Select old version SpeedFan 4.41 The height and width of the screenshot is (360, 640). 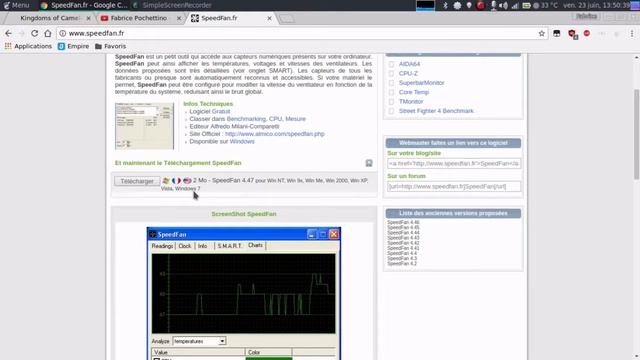pos(403,248)
